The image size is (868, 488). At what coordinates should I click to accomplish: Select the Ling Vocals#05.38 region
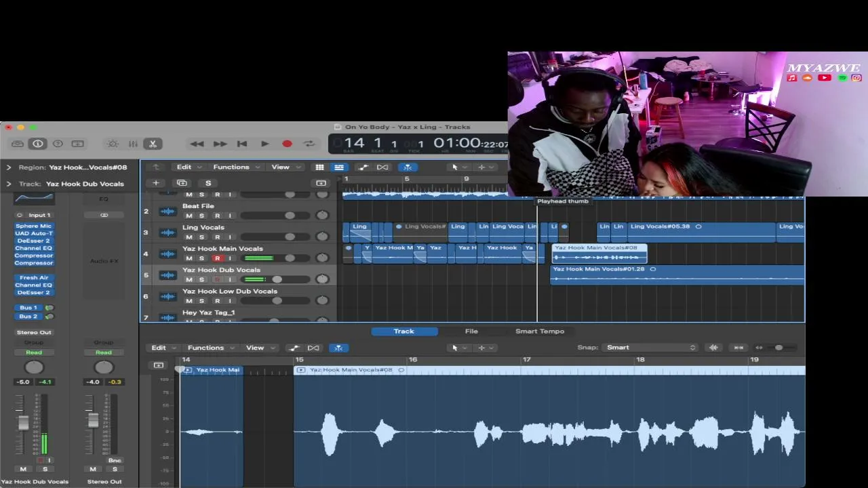coord(701,232)
